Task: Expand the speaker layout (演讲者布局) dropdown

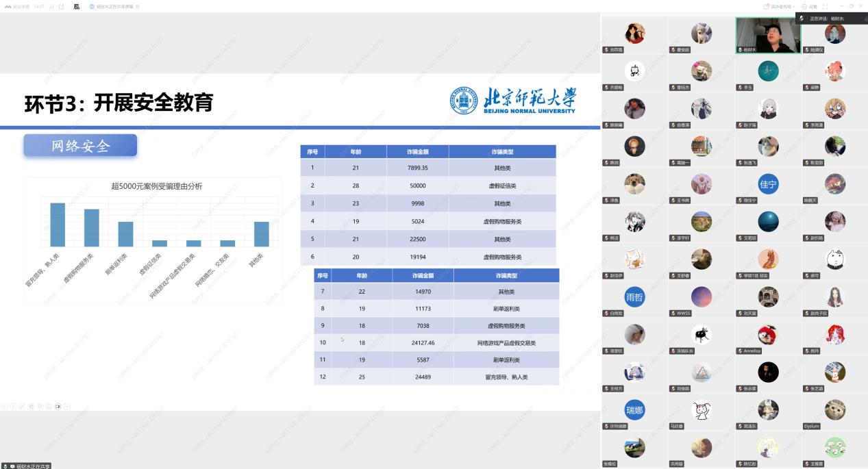Action: click(784, 6)
